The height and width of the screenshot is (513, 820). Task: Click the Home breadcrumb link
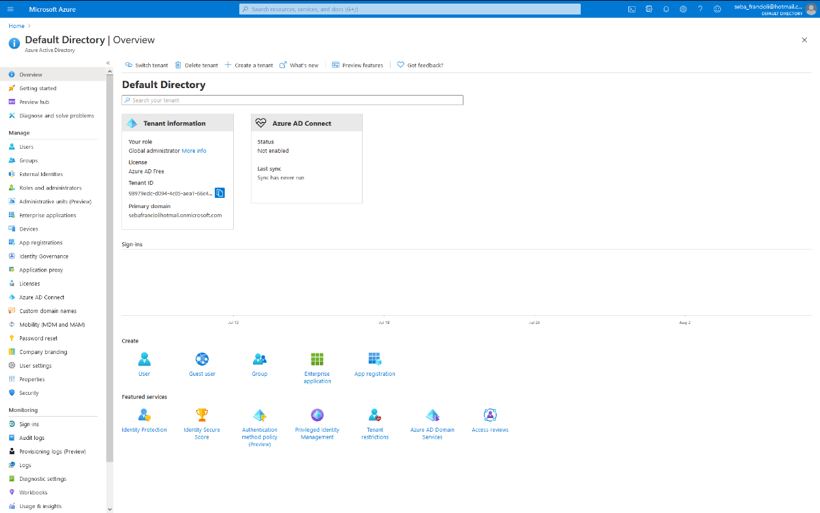point(16,26)
